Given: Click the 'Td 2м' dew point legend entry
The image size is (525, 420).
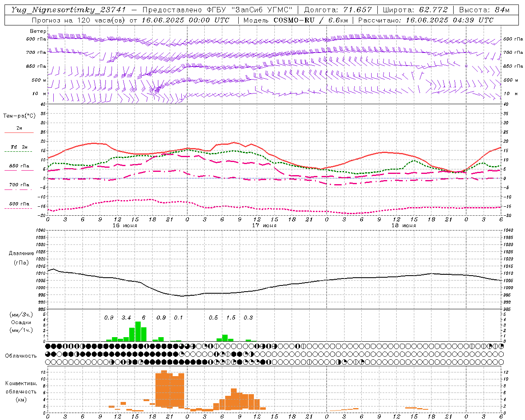Looking at the screenshot, I should click(x=19, y=147).
